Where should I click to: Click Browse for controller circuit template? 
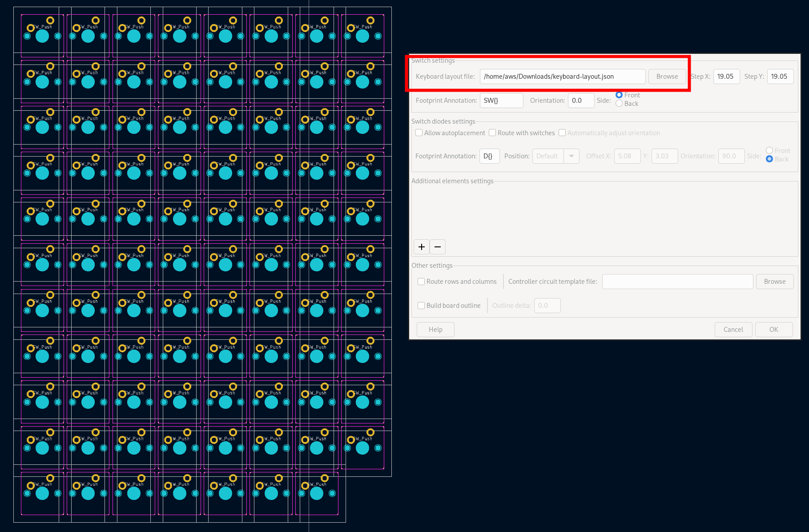[x=775, y=282]
